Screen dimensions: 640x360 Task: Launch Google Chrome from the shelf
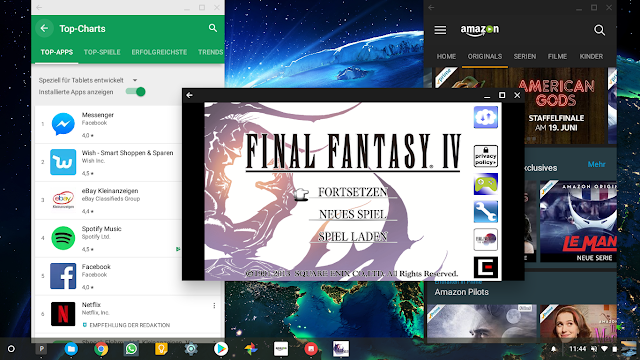tap(101, 349)
